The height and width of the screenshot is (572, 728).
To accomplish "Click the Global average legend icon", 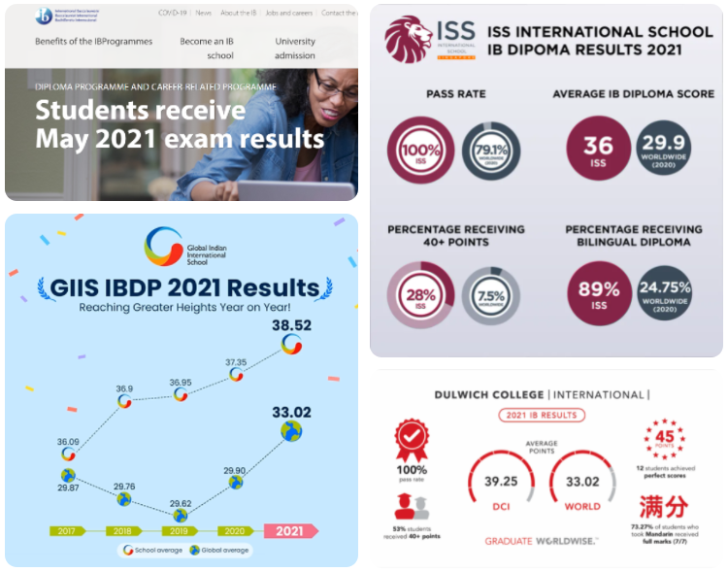I will tap(194, 551).
